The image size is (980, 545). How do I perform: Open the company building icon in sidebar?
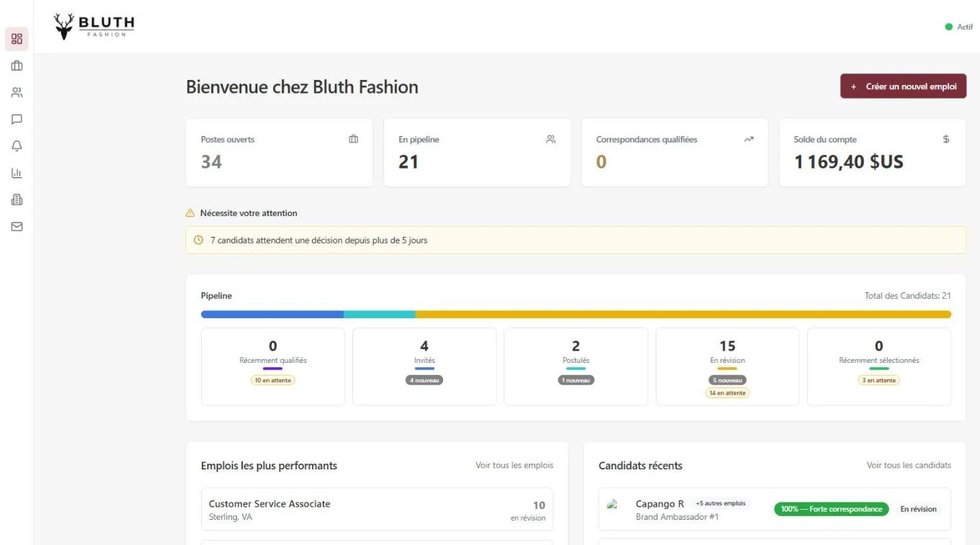click(17, 199)
